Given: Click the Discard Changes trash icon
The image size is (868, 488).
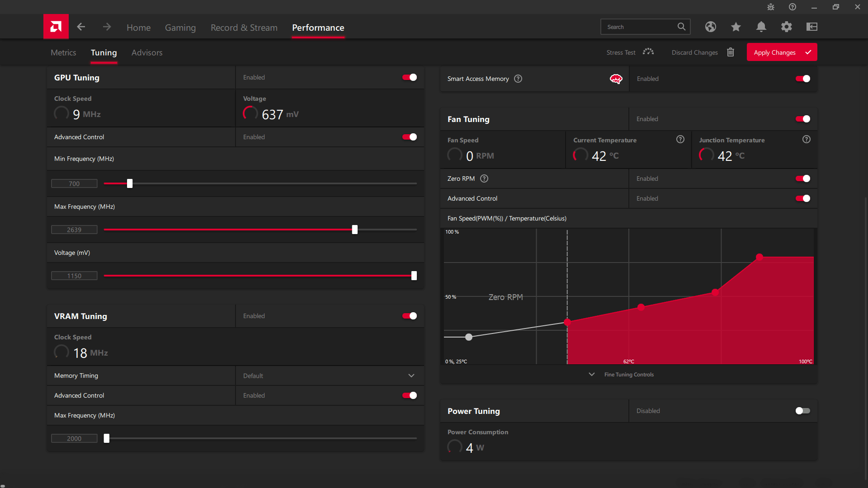Looking at the screenshot, I should (731, 52).
